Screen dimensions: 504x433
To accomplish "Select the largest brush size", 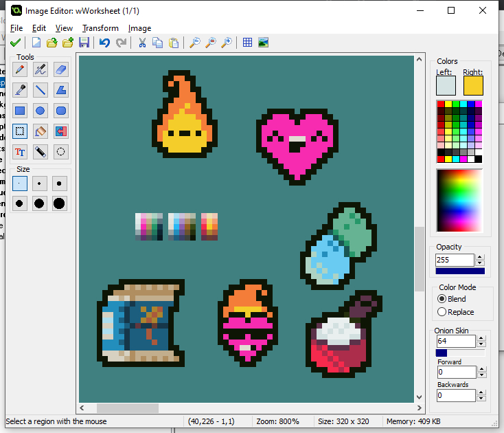I will pyautogui.click(x=60, y=203).
